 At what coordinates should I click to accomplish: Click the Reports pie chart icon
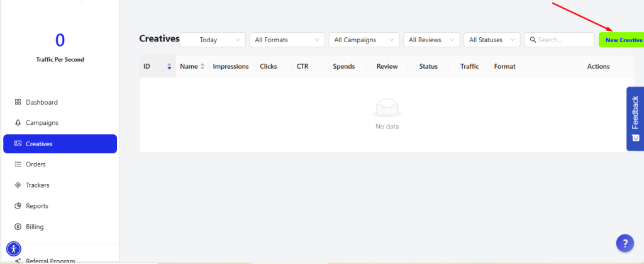18,206
